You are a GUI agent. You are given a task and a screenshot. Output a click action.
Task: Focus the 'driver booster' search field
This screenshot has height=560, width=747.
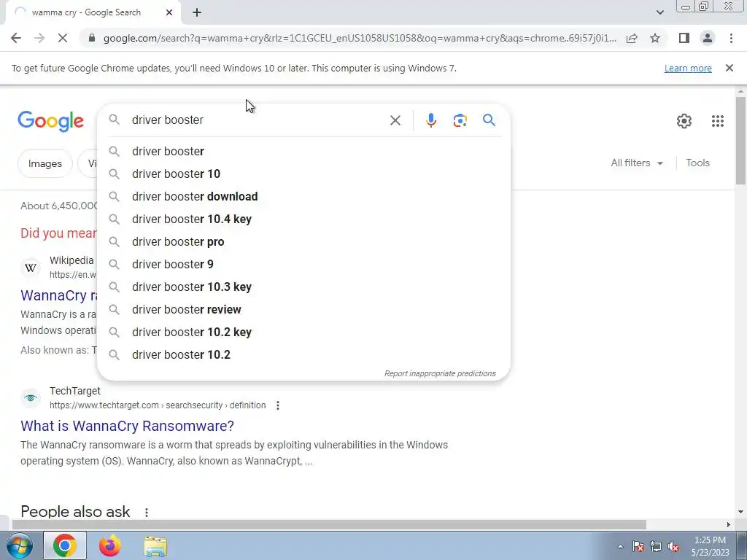(x=258, y=120)
